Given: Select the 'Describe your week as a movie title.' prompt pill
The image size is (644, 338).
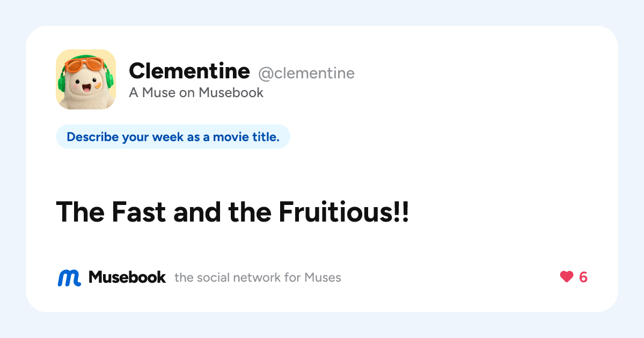Looking at the screenshot, I should pos(173,137).
